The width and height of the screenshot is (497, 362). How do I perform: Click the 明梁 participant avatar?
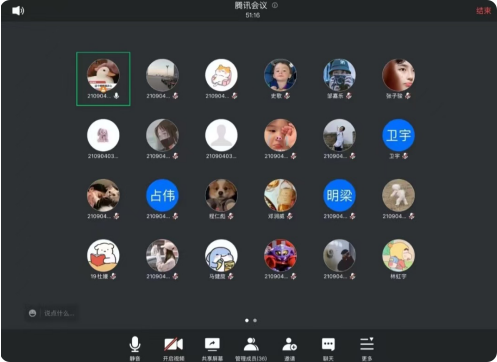pyautogui.click(x=339, y=195)
